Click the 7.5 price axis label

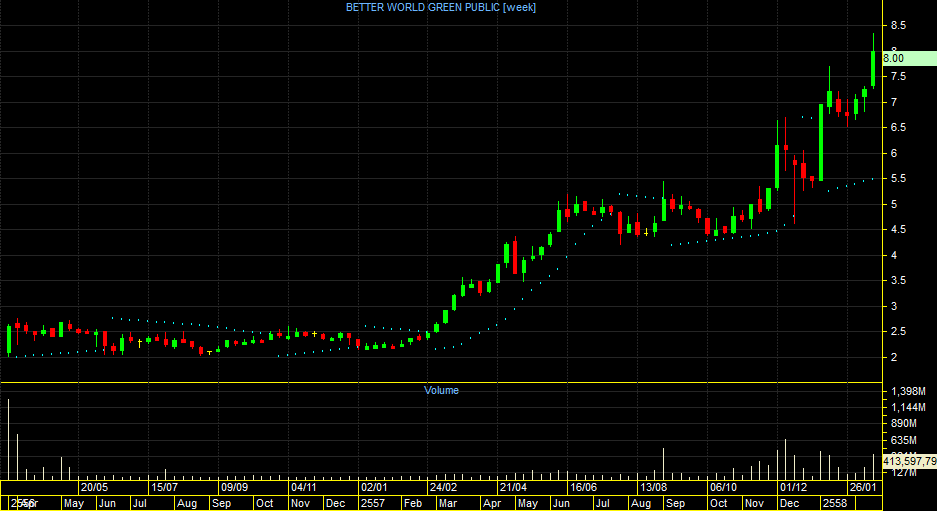[898, 77]
